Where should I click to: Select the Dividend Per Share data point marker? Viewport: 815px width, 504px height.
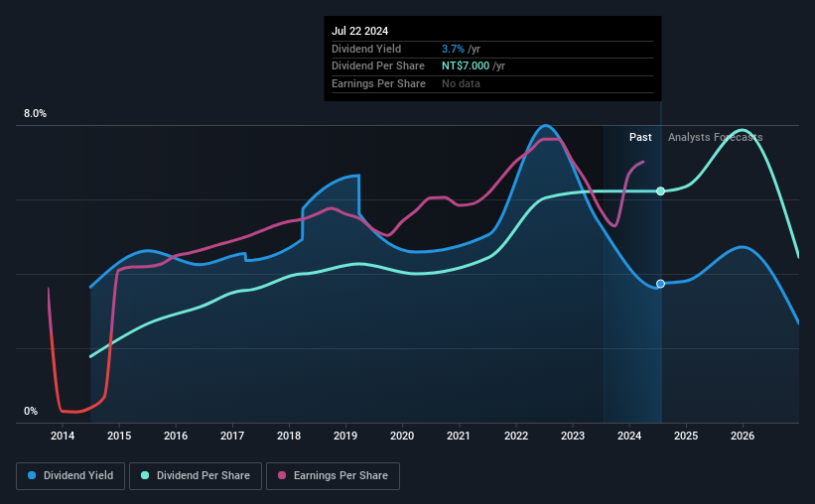[x=660, y=191]
